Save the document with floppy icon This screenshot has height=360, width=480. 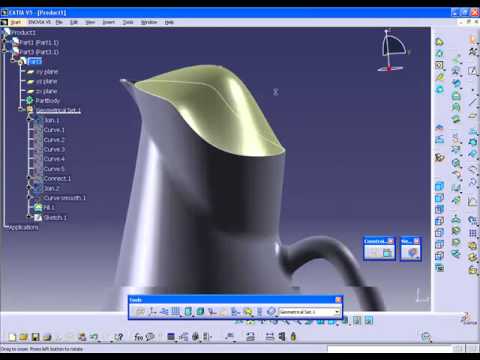click(x=35, y=337)
